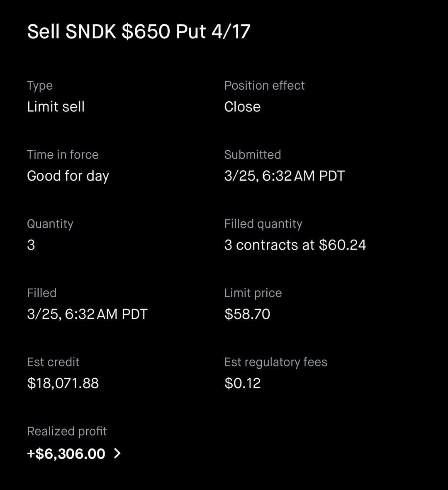This screenshot has width=448, height=490.
Task: Tap the Quantity value 3
Action: 31,245
